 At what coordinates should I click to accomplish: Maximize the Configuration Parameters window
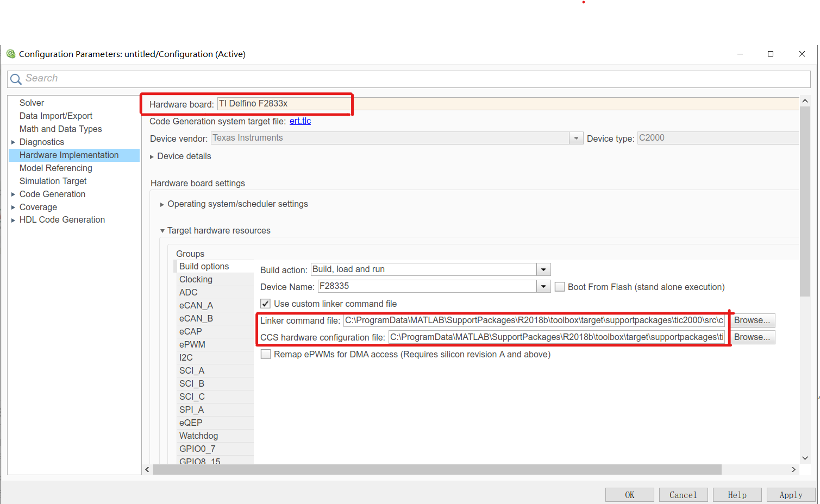click(x=771, y=54)
